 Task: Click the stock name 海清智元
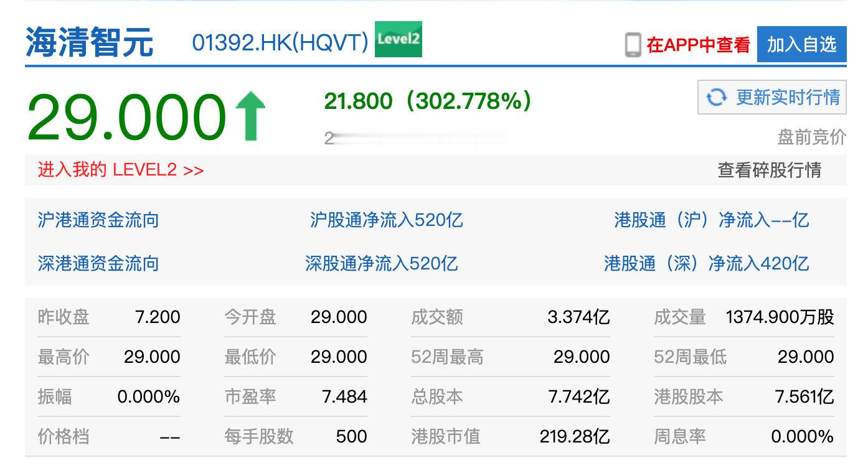(90, 42)
